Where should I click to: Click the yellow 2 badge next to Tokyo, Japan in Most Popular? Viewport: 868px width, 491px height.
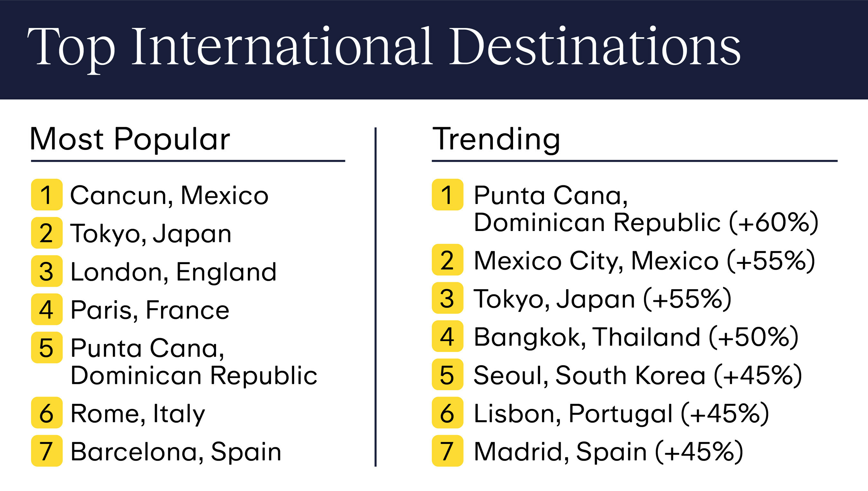(47, 233)
